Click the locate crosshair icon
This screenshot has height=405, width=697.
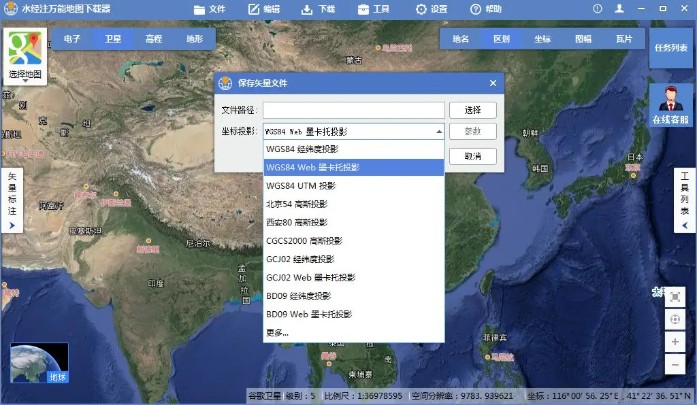tap(676, 320)
